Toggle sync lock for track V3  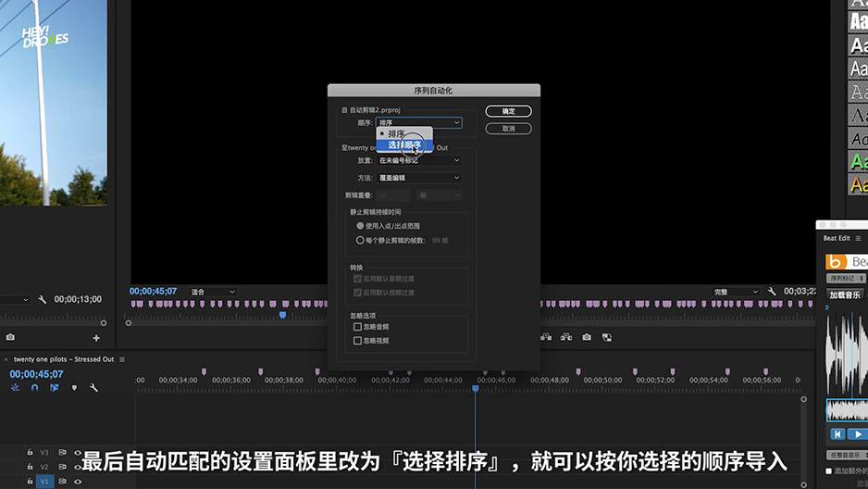point(62,453)
